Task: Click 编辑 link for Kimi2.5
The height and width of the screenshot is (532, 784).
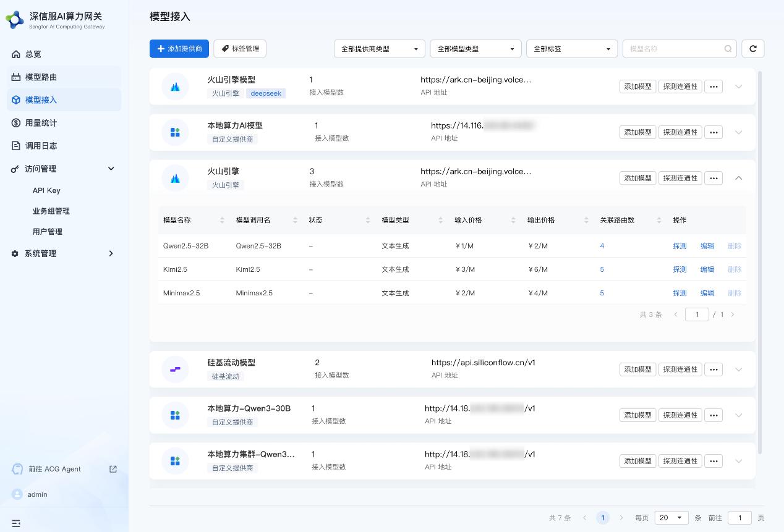Action: (707, 269)
